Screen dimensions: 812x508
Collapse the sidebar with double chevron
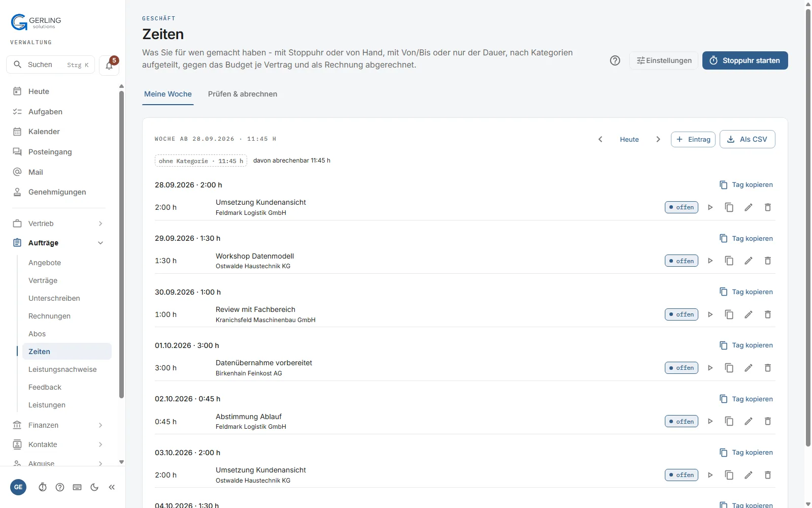click(112, 487)
